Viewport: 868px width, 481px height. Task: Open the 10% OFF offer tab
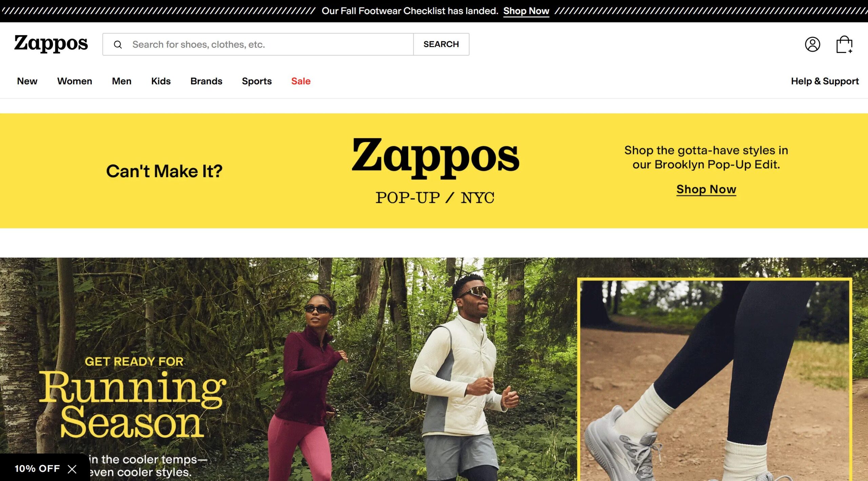37,468
